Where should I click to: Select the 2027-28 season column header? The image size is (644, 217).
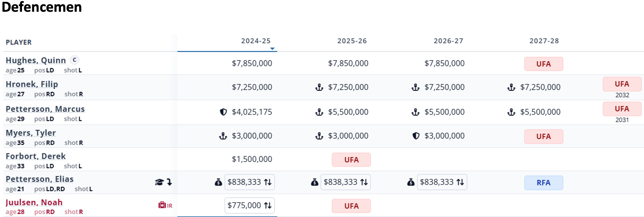coord(544,41)
